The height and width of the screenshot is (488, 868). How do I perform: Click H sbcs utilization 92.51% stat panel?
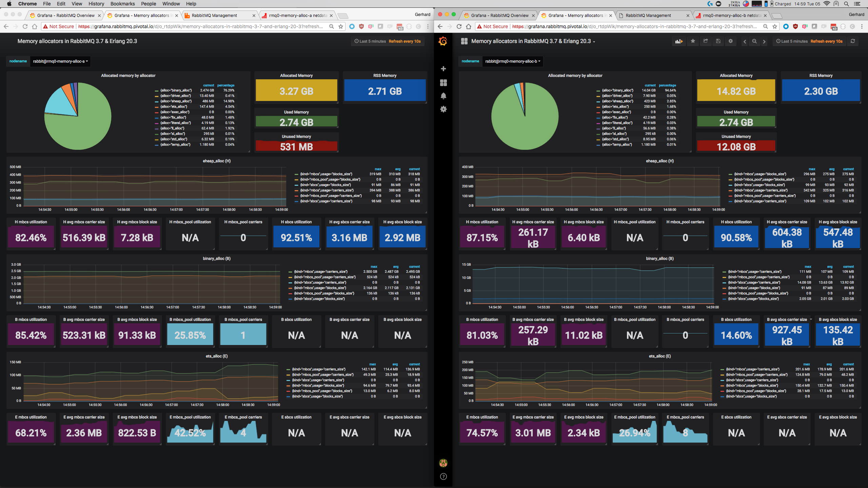coord(296,237)
